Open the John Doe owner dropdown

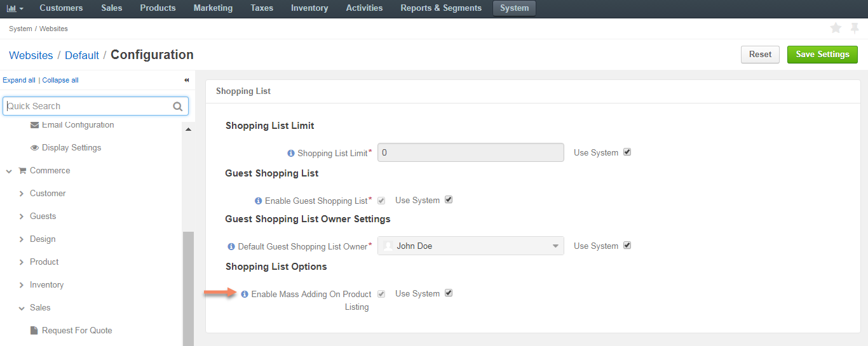click(x=471, y=246)
